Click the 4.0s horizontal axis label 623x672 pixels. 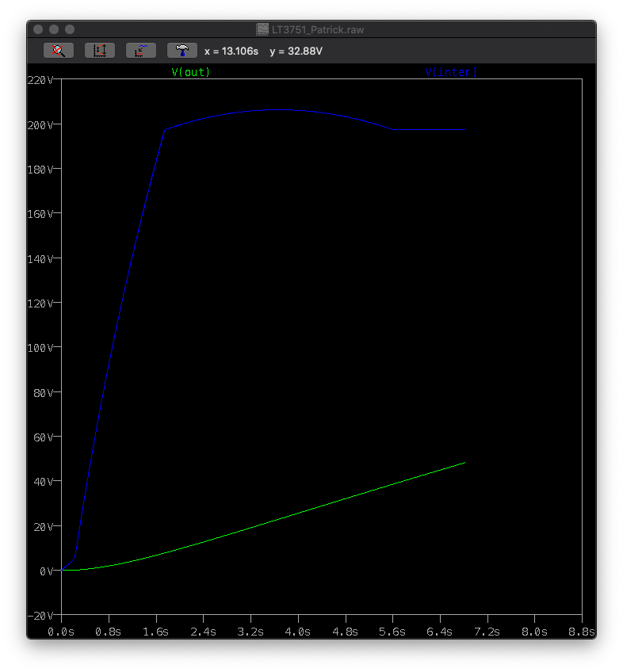297,632
